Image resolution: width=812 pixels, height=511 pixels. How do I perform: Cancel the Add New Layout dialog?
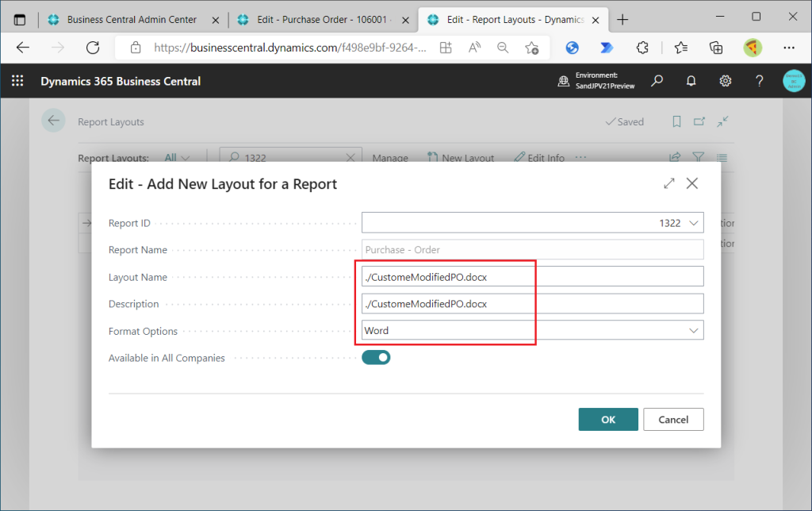[x=673, y=419]
